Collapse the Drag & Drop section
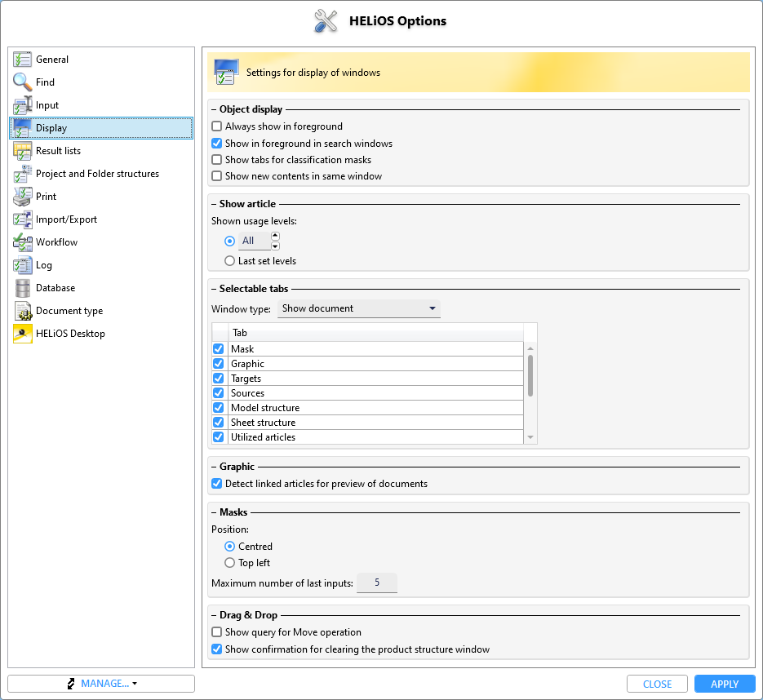Screen dimensions: 763x700 click(214, 615)
